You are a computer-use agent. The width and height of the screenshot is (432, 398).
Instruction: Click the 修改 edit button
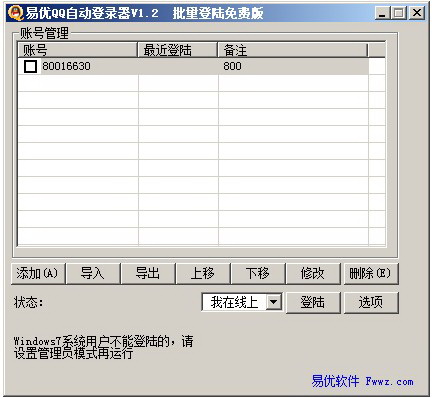(x=313, y=274)
